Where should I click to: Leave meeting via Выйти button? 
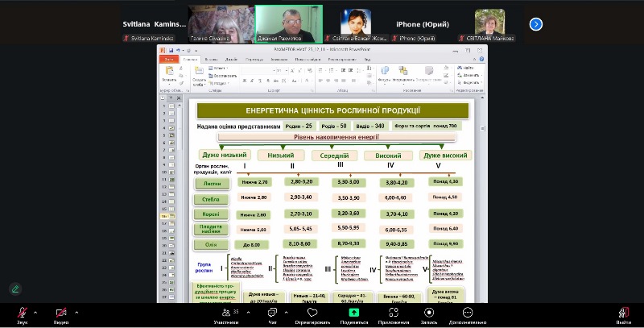coord(623,315)
